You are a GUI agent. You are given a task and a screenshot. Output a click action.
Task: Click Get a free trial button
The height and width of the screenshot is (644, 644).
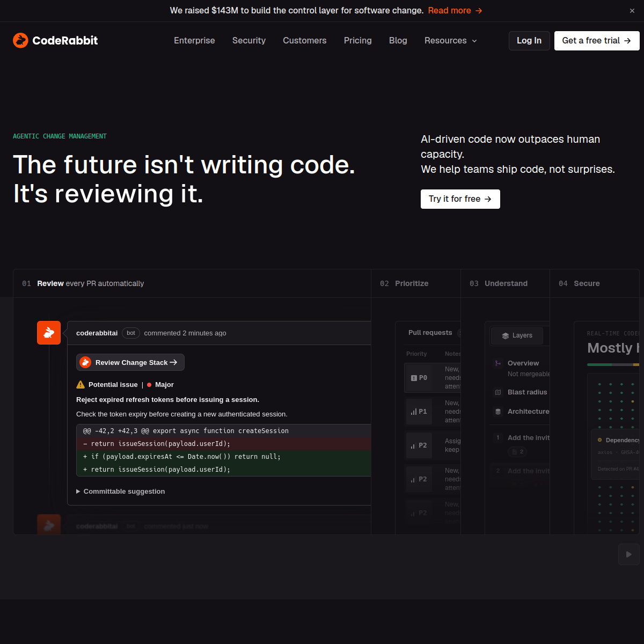click(597, 41)
